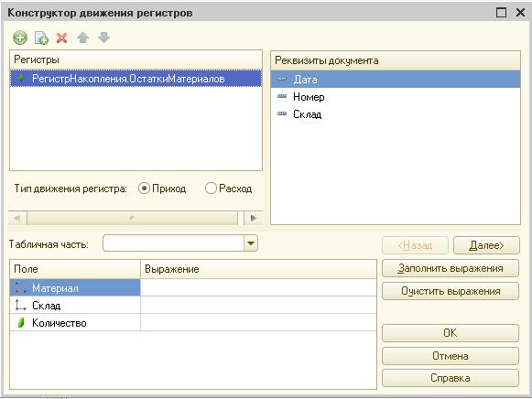The image size is (532, 399).
Task: Click the Справка button
Action: click(x=451, y=378)
